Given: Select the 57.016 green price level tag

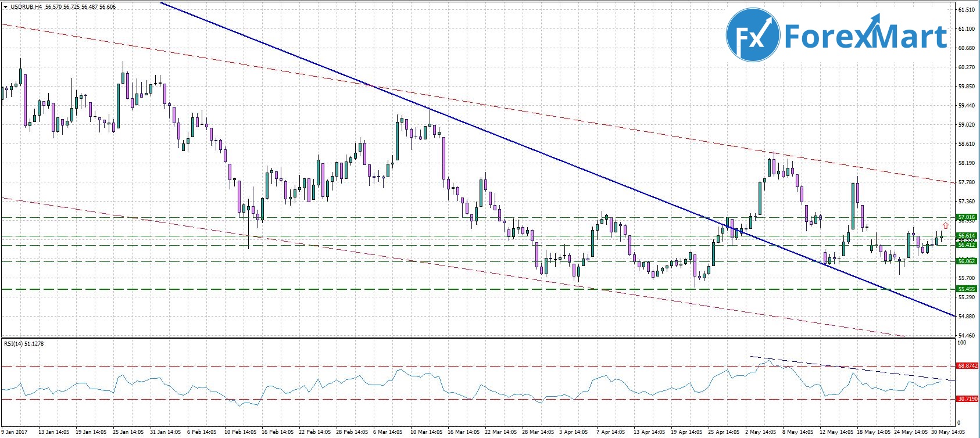Looking at the screenshot, I should coord(967,217).
